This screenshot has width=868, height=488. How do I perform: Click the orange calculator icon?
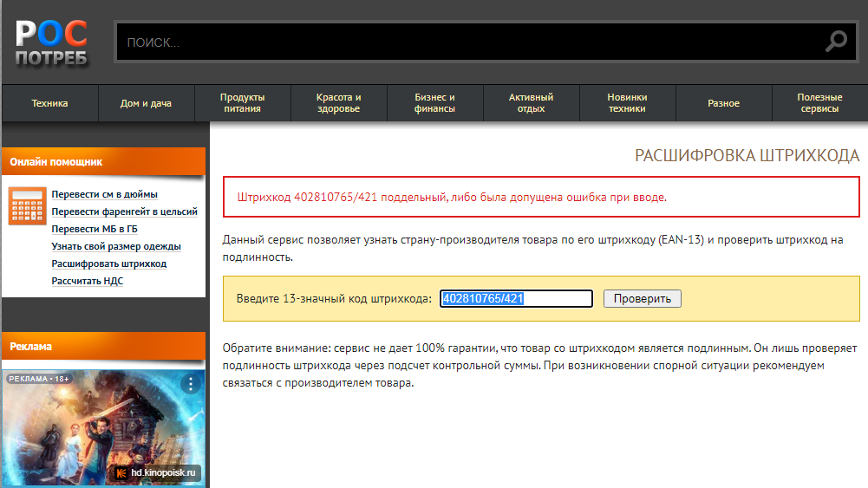click(x=27, y=205)
